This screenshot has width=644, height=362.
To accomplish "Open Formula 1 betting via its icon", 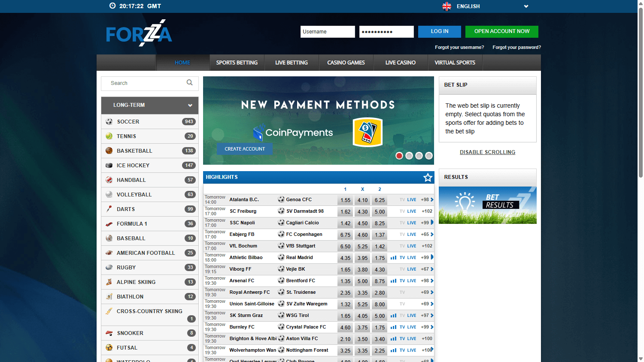I will 109,223.
